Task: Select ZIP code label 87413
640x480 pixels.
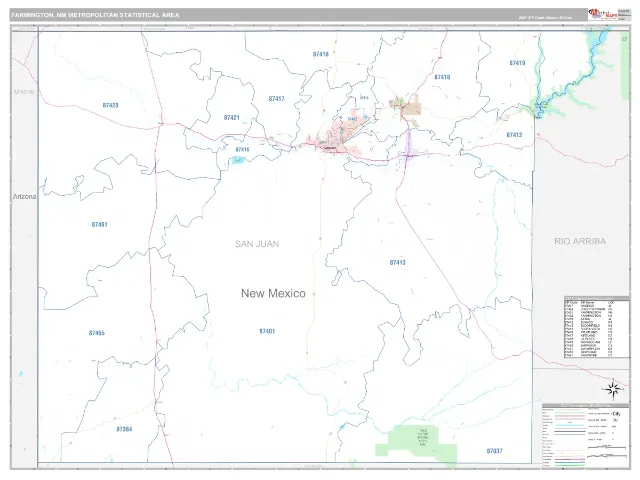Action: coord(398,262)
